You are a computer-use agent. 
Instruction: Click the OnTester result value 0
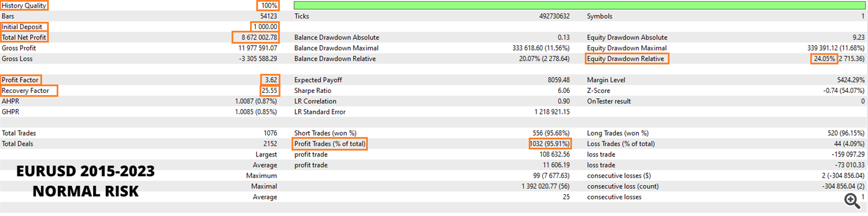pos(862,101)
